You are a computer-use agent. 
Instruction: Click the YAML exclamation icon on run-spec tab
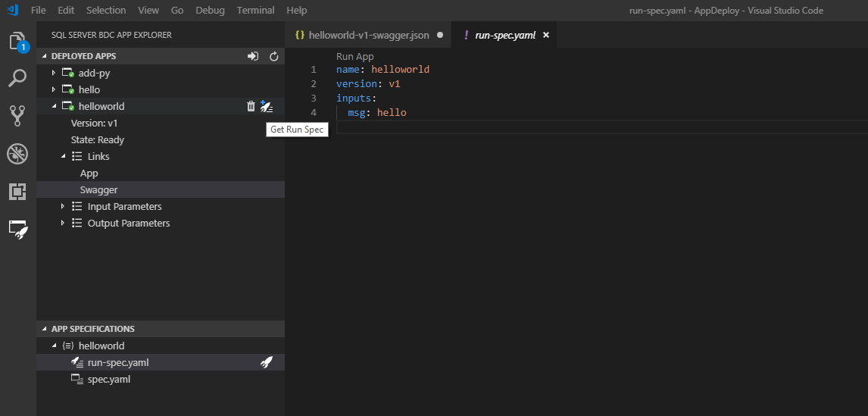[x=466, y=35]
